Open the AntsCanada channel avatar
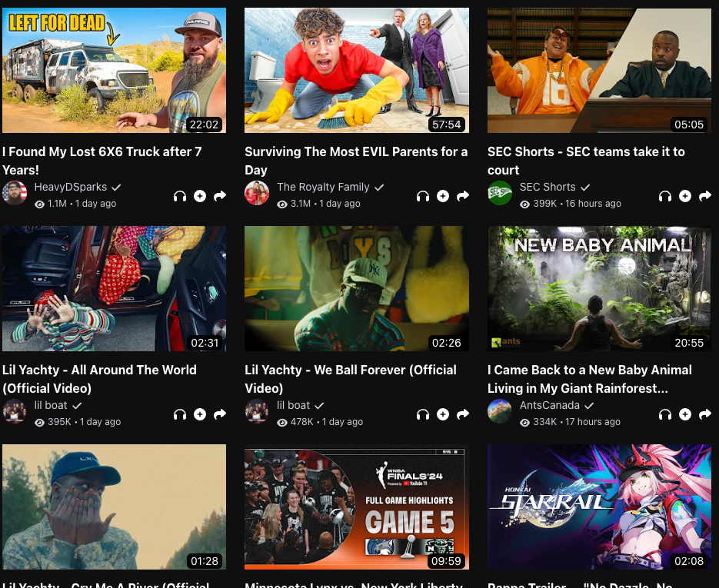Viewport: 719px width, 588px height. coord(500,411)
